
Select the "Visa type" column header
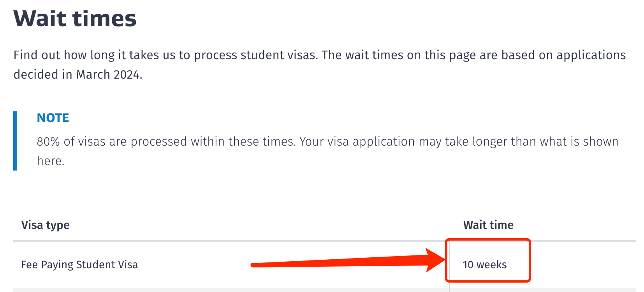(46, 225)
